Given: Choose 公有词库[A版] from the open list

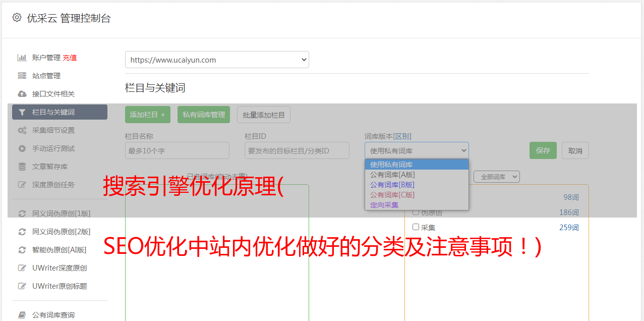Looking at the screenshot, I should point(417,175).
